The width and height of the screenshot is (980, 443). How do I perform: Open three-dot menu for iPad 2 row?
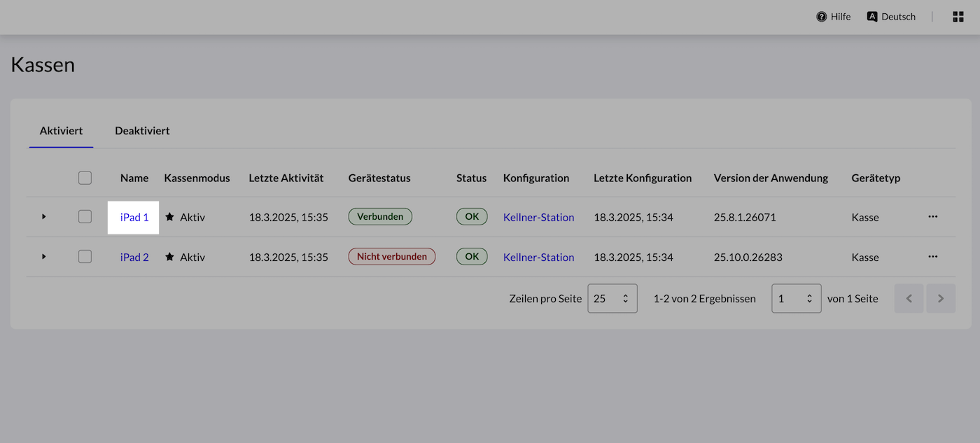(932, 257)
